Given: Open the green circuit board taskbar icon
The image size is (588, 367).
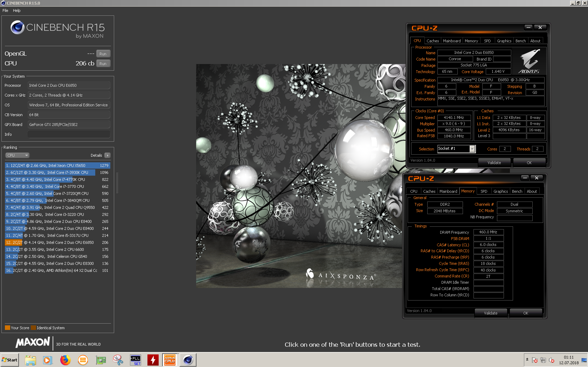Looking at the screenshot, I should pyautogui.click(x=101, y=360).
